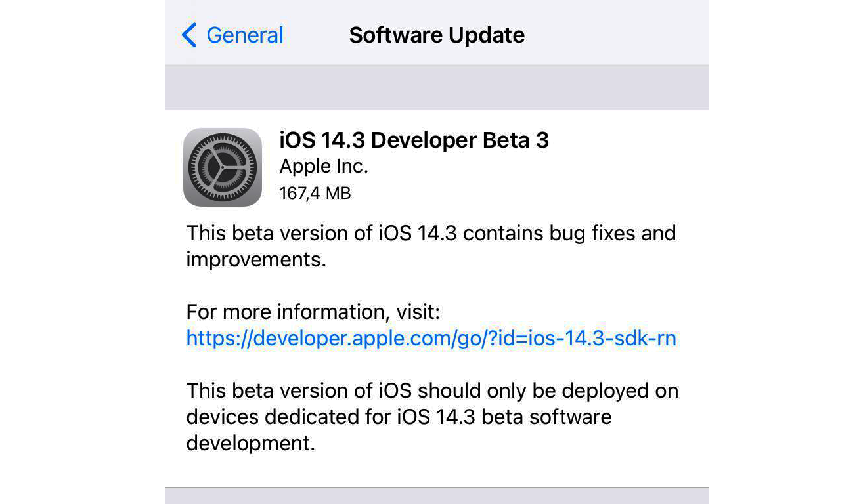
Task: Tap the final word 'development.'
Action: 251,444
